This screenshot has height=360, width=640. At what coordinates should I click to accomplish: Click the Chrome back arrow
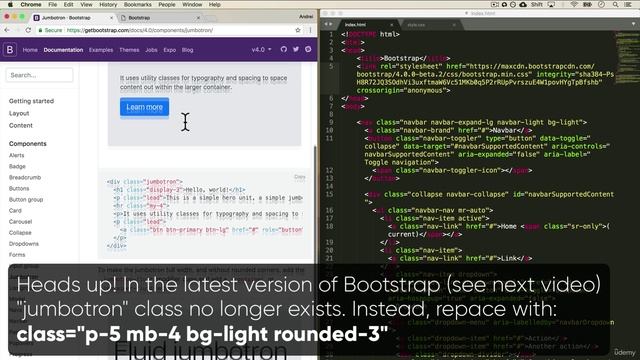pos(7,30)
